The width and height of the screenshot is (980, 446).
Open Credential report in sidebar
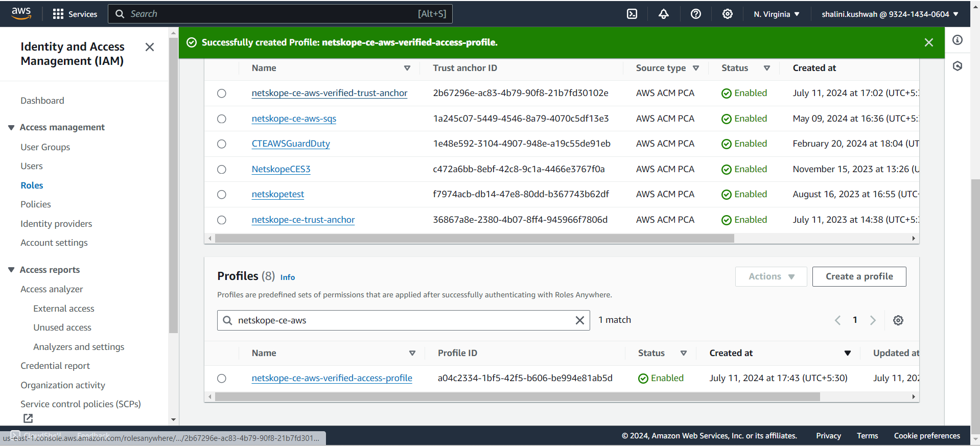(55, 366)
